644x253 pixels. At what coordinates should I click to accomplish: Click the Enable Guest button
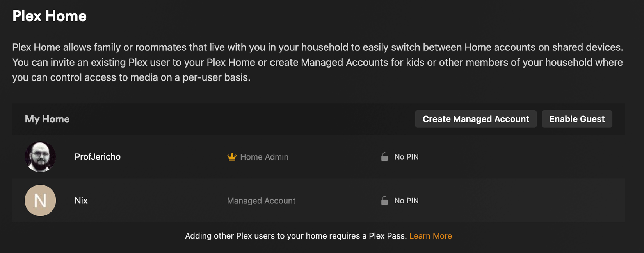577,119
